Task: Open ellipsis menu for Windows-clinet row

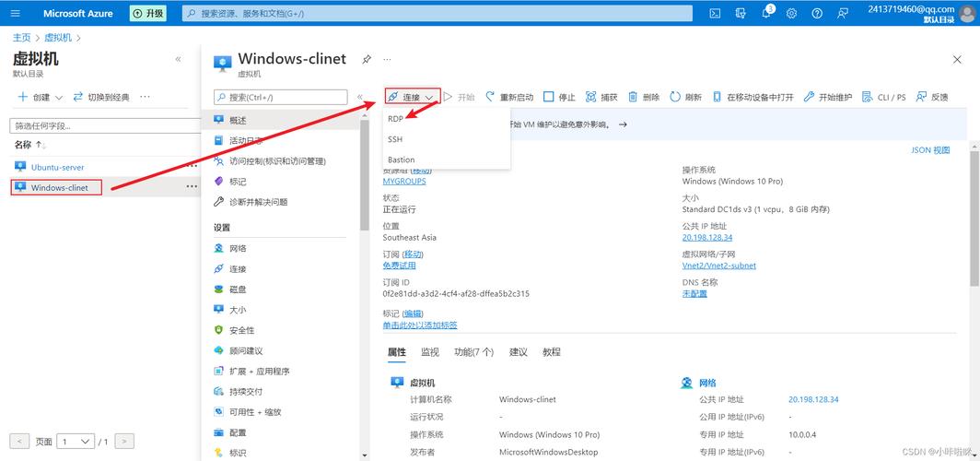Action: [x=192, y=186]
